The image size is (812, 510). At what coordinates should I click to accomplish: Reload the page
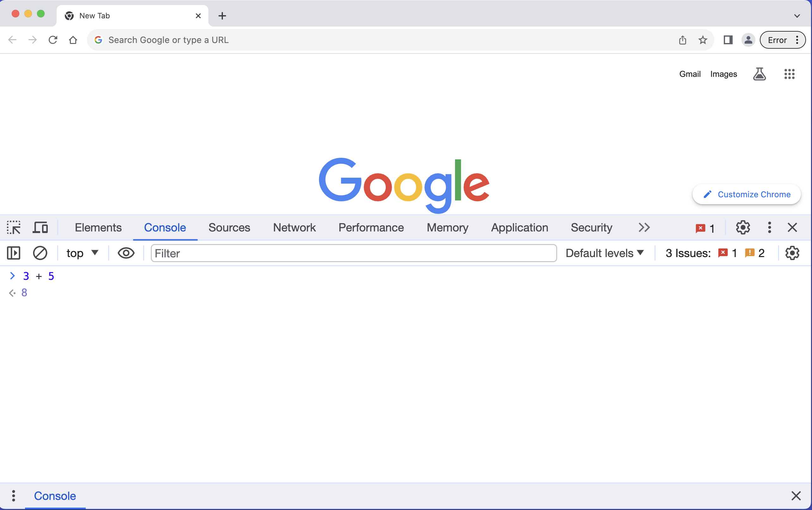click(x=53, y=40)
